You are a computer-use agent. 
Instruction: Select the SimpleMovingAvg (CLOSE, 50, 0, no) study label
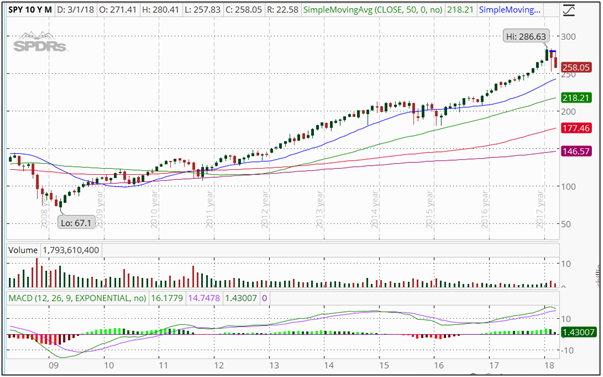point(373,10)
